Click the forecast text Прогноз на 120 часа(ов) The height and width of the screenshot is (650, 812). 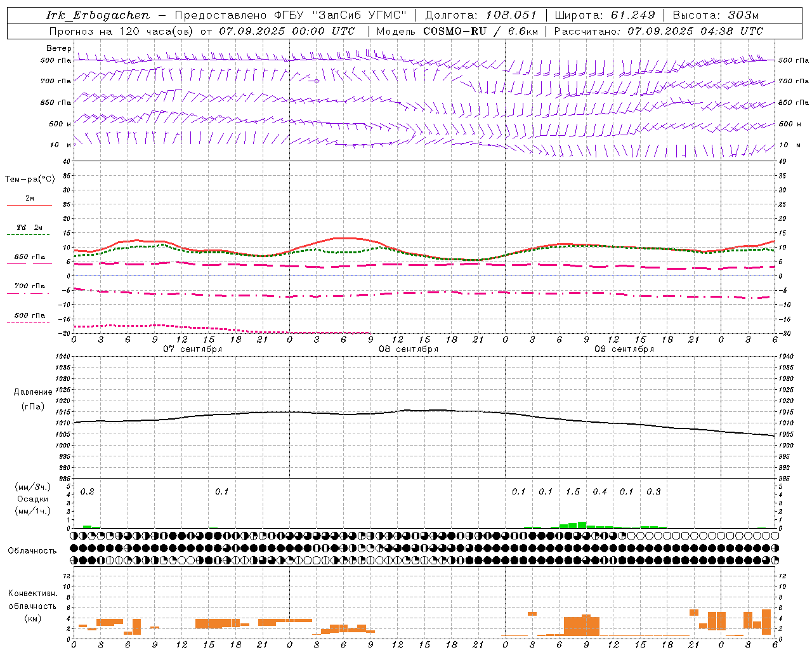pyautogui.click(x=122, y=31)
